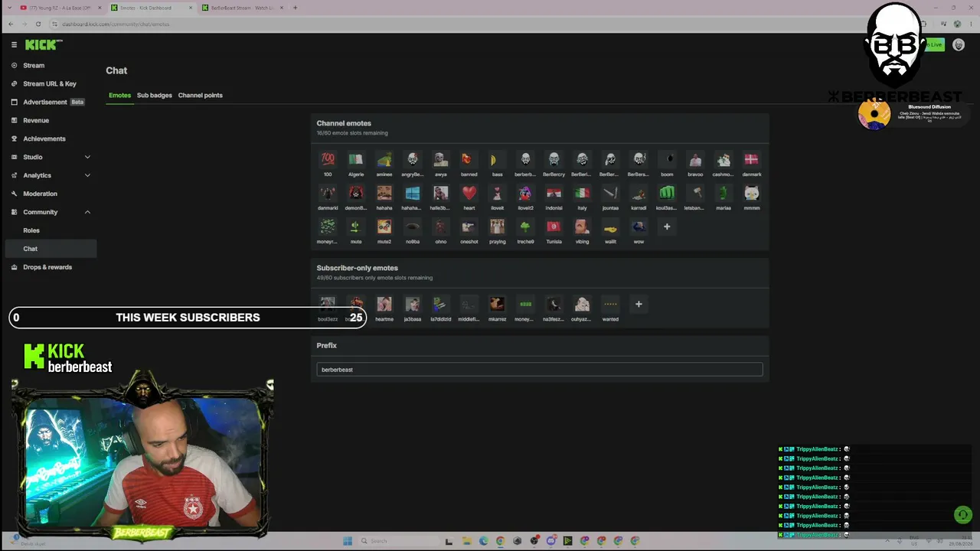Screen dimensions: 980x551
Task: Open the BerBercry channel emote
Action: (554, 159)
